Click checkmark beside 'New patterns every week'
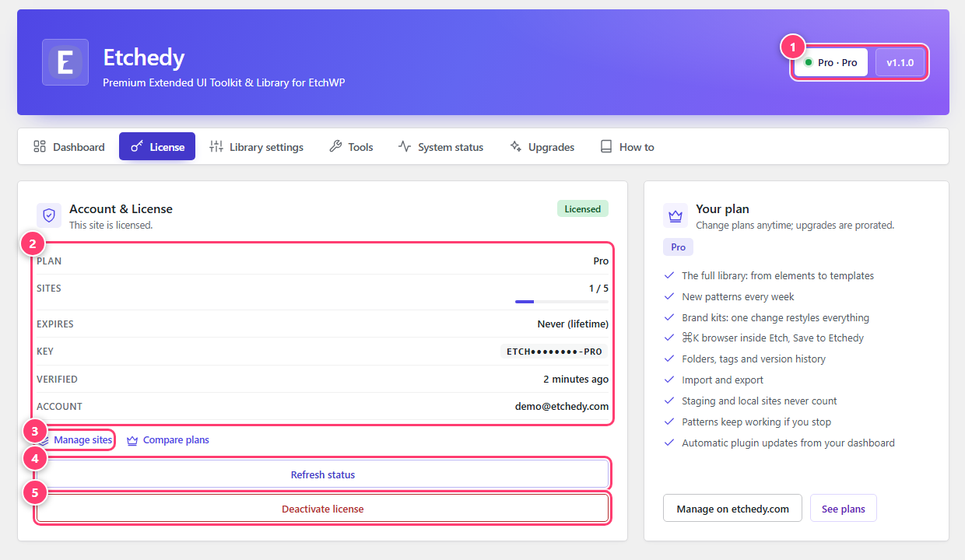Image resolution: width=965 pixels, height=560 pixels. (x=668, y=296)
